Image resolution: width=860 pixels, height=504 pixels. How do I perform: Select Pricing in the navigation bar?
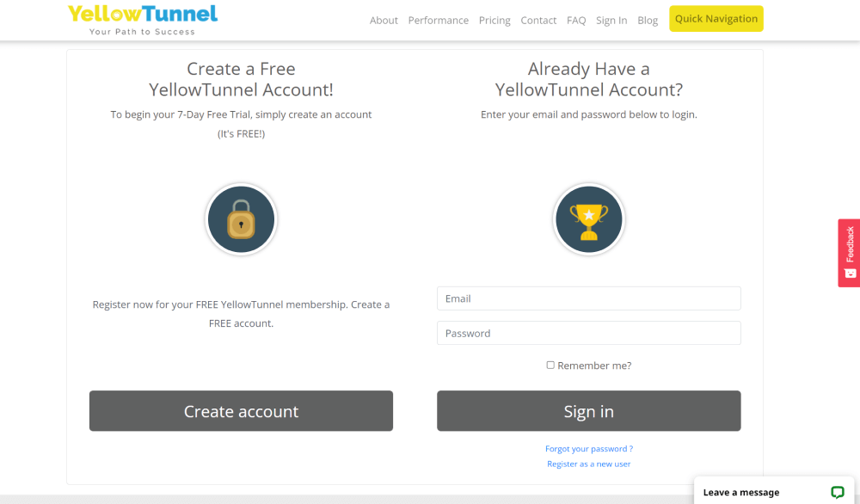click(x=494, y=20)
